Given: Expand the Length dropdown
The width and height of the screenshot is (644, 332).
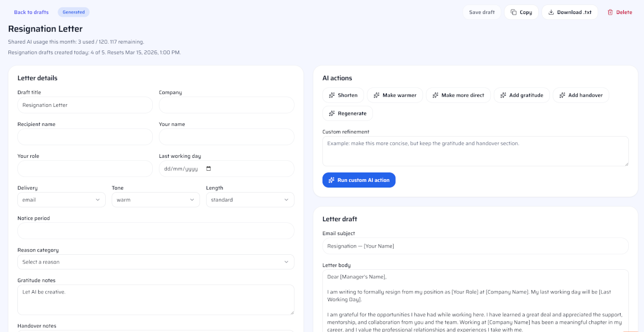Looking at the screenshot, I should [x=250, y=199].
